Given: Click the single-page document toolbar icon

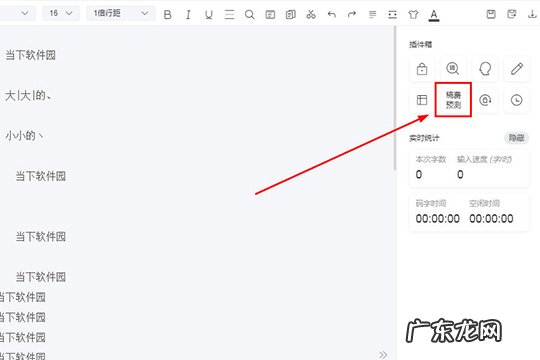Looking at the screenshot, I should pos(270,14).
